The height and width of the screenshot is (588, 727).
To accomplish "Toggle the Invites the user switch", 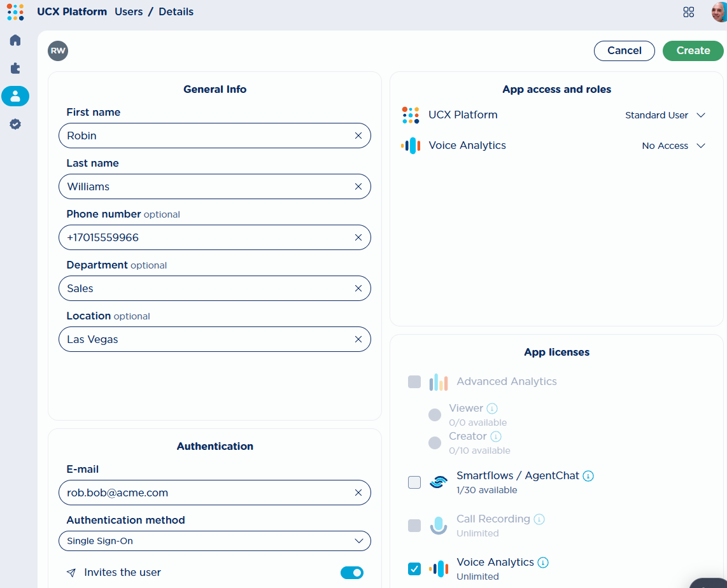I will 352,573.
